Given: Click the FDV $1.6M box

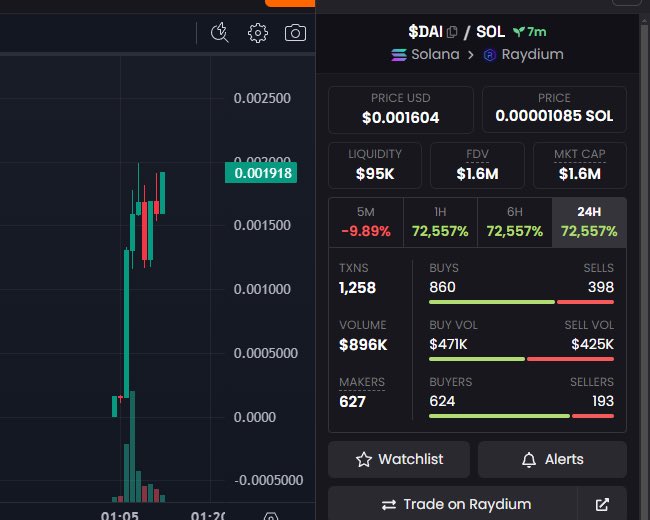Looking at the screenshot, I should [477, 165].
